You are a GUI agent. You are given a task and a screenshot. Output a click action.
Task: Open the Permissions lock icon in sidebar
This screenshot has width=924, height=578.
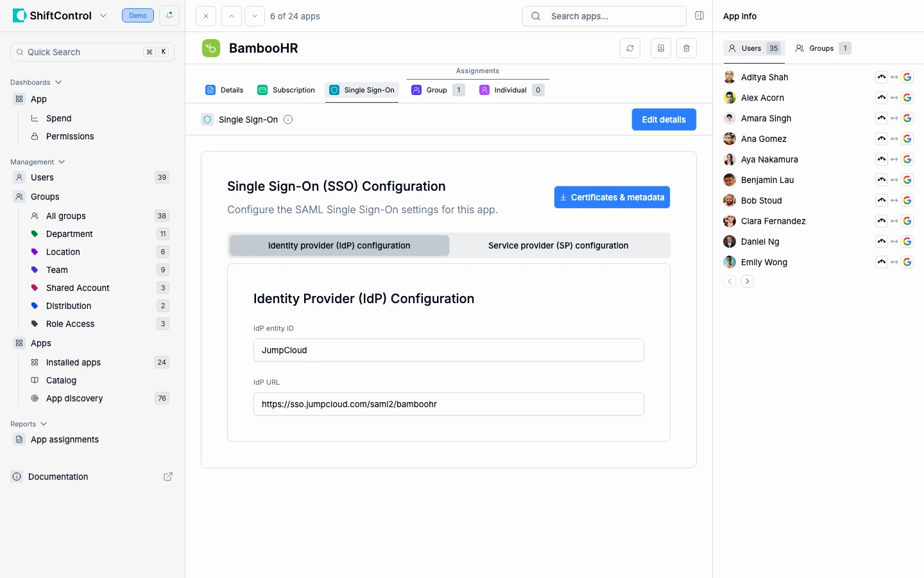click(34, 136)
